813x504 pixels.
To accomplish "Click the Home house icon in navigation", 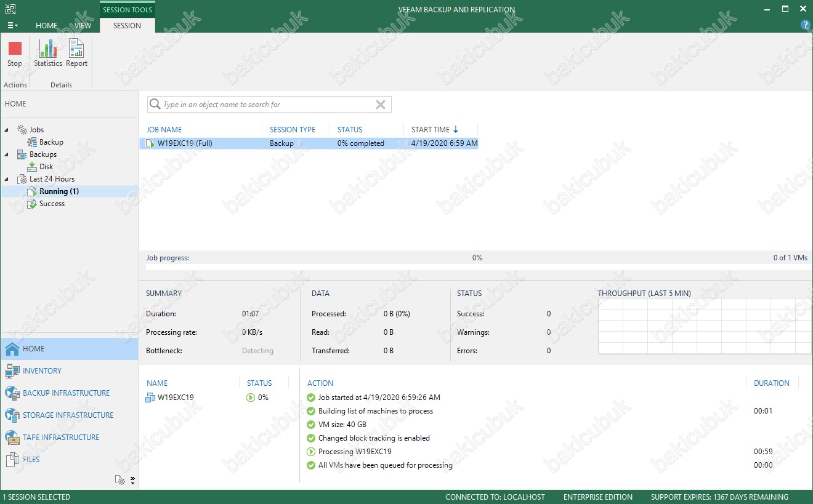I will [12, 349].
